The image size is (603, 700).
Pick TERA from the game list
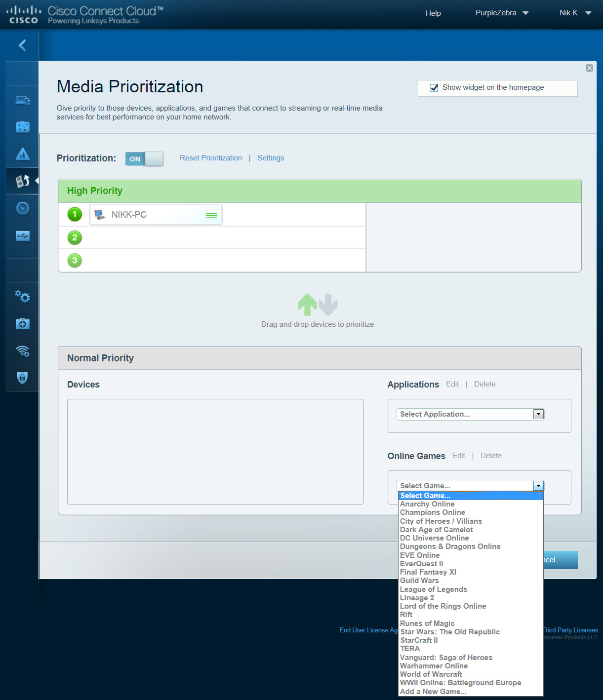point(471,649)
